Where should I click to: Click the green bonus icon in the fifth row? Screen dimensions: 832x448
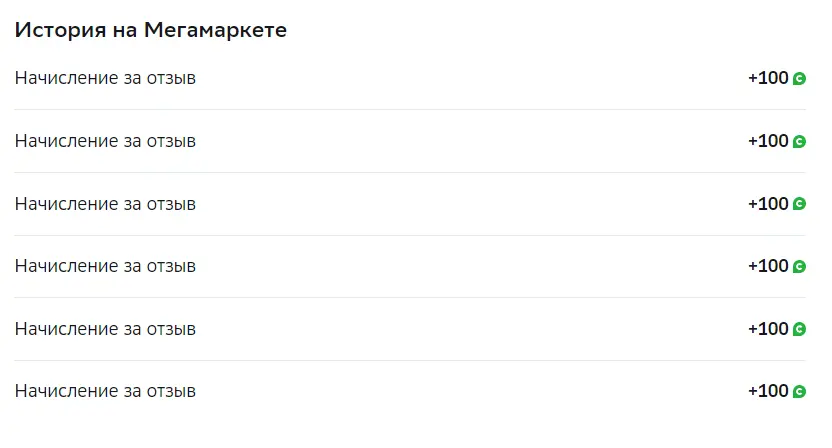(799, 329)
